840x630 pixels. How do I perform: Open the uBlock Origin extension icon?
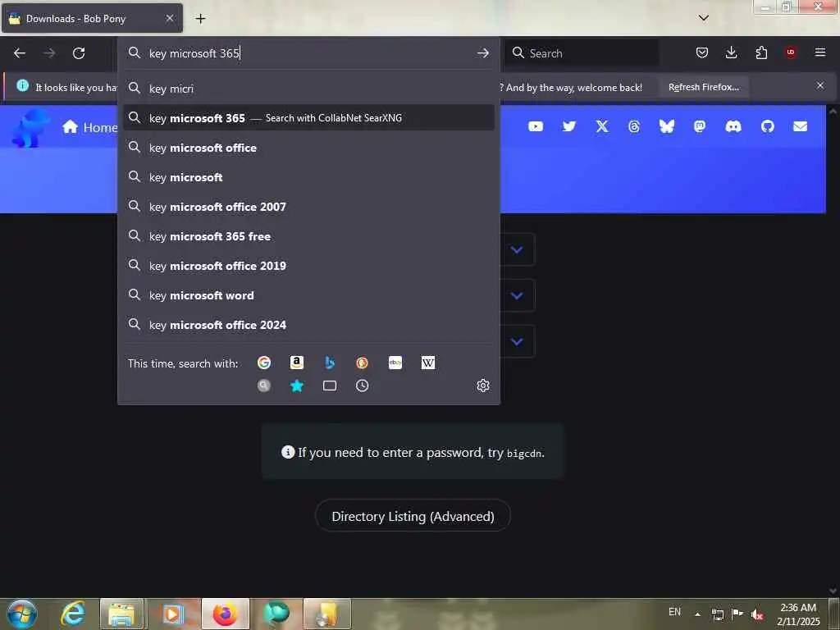coord(791,52)
